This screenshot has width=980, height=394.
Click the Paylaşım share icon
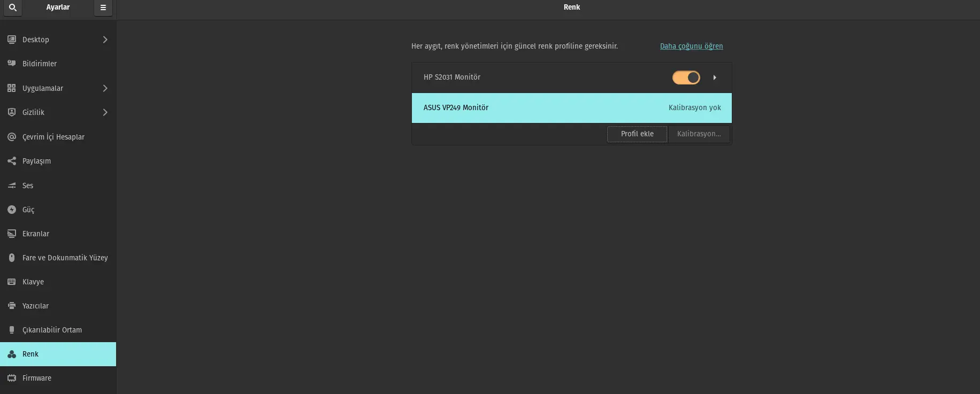click(x=12, y=161)
